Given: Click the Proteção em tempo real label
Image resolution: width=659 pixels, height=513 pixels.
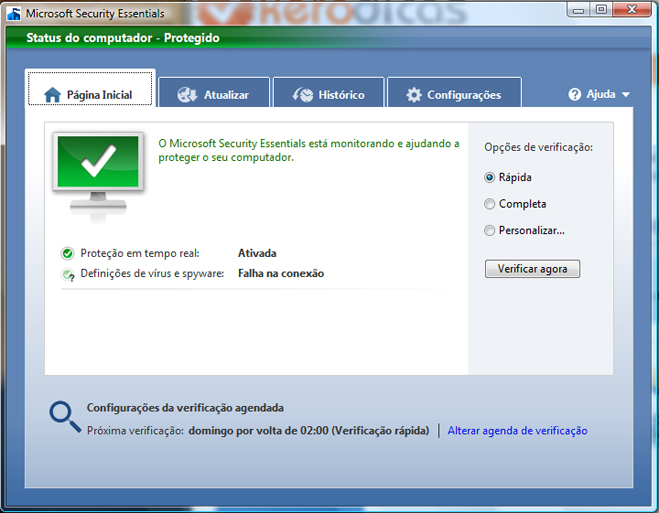Looking at the screenshot, I should [140, 253].
